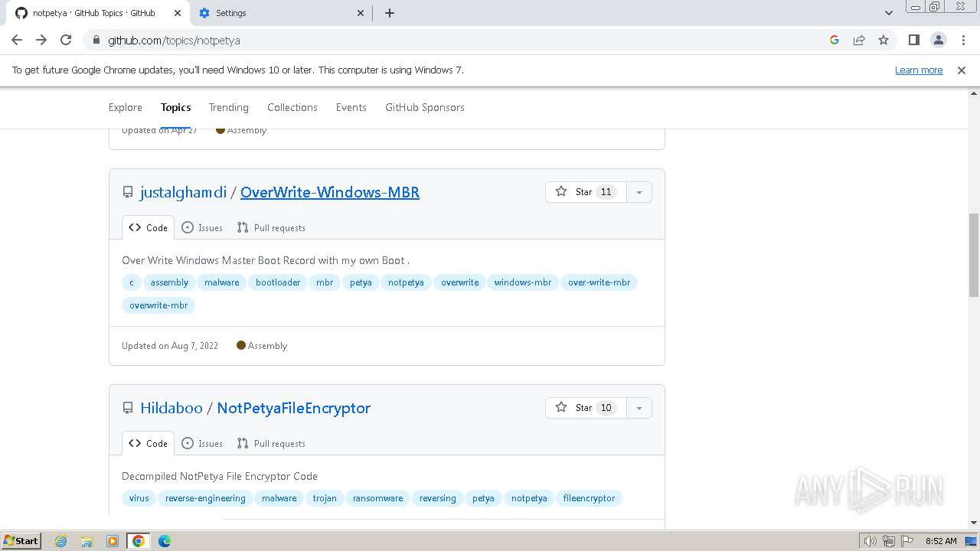The height and width of the screenshot is (551, 980).
Task: Expand star list dropdown for NotPetyaFileEncryptor
Action: pyautogui.click(x=639, y=408)
